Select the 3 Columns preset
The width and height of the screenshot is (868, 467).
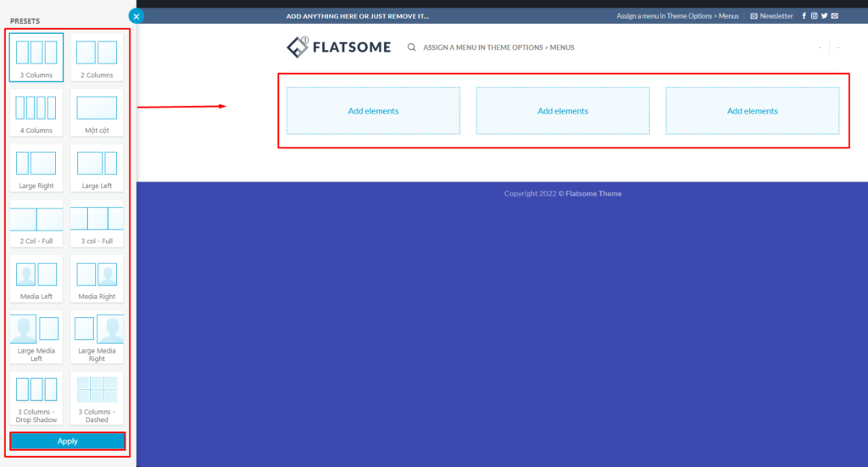point(36,57)
